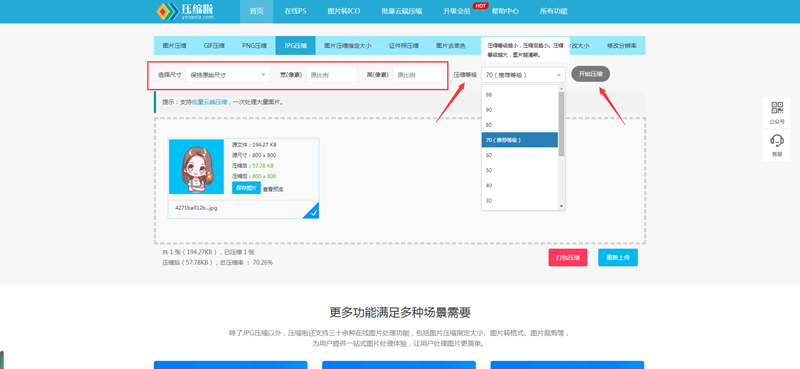Click the 保存图片 button on the card
This screenshot has width=800, height=369.
pyautogui.click(x=246, y=188)
